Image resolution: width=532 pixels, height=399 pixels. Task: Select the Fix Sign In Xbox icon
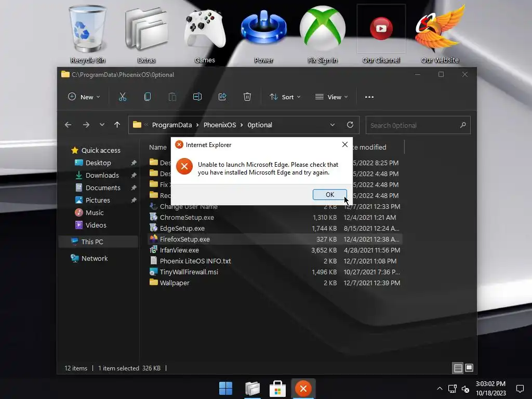point(322,34)
